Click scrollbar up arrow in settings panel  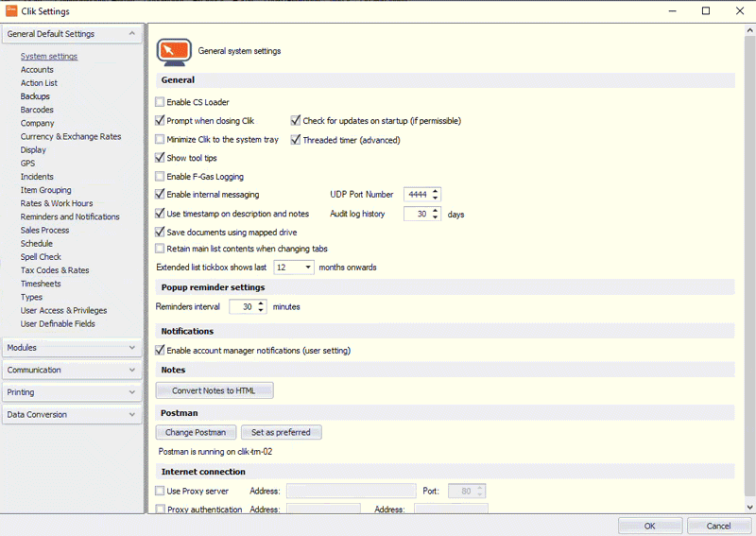tap(749, 30)
